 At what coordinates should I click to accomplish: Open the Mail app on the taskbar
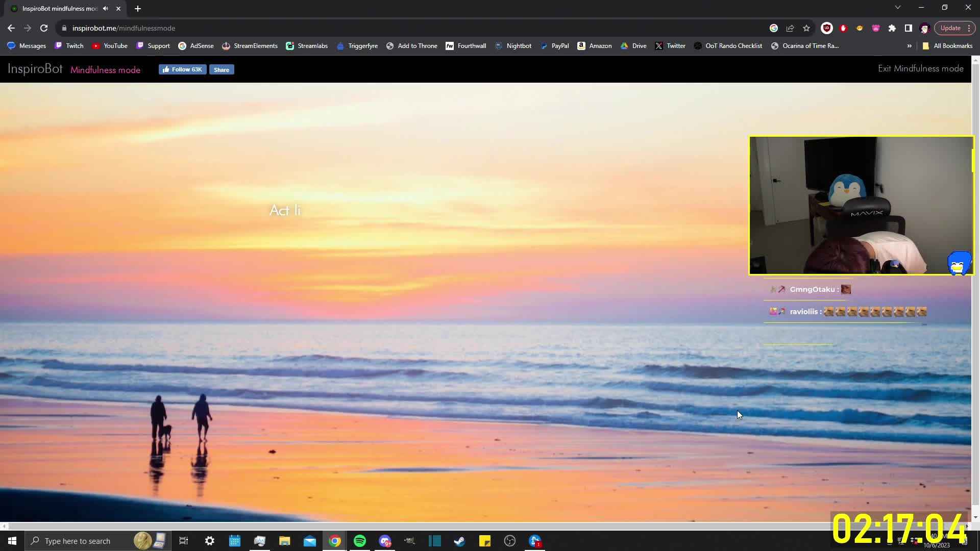(309, 541)
